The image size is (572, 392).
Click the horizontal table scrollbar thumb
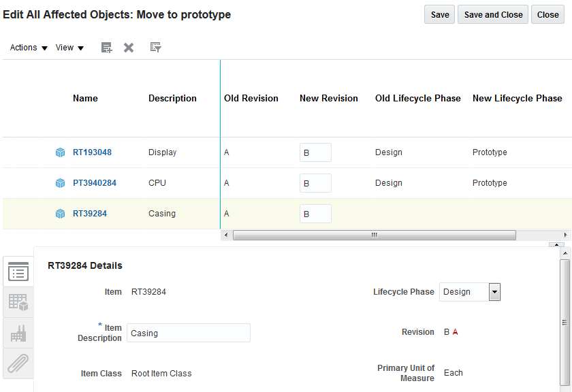[x=374, y=235]
